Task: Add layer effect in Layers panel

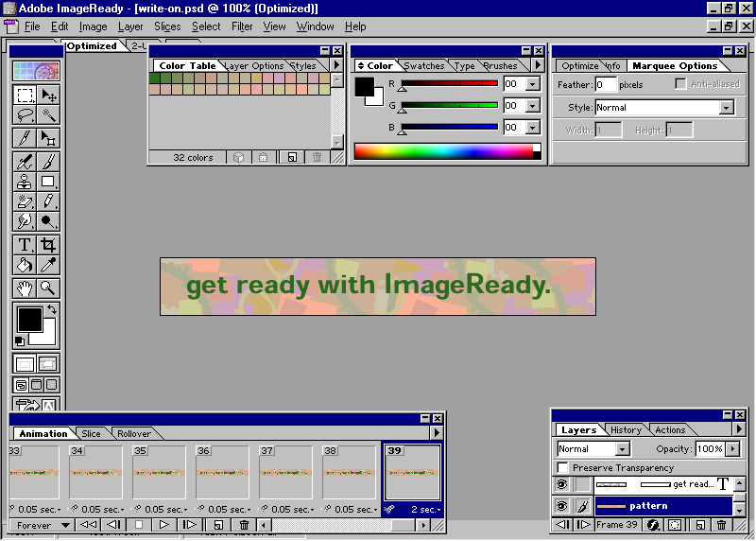Action: click(653, 525)
